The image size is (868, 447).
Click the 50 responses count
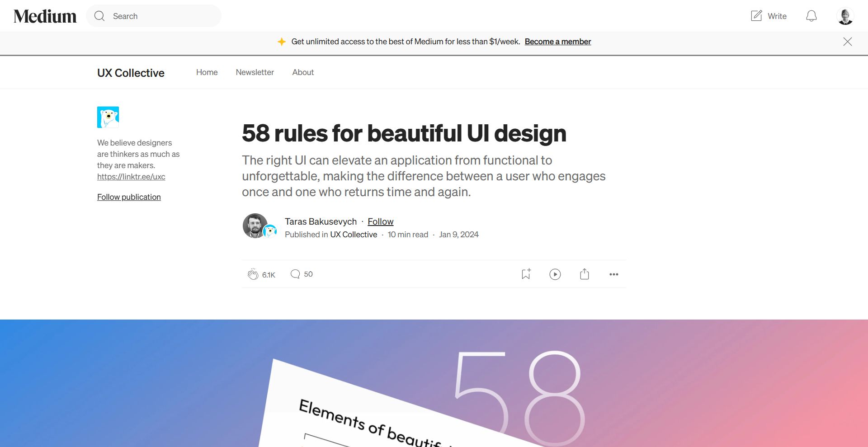coord(308,274)
